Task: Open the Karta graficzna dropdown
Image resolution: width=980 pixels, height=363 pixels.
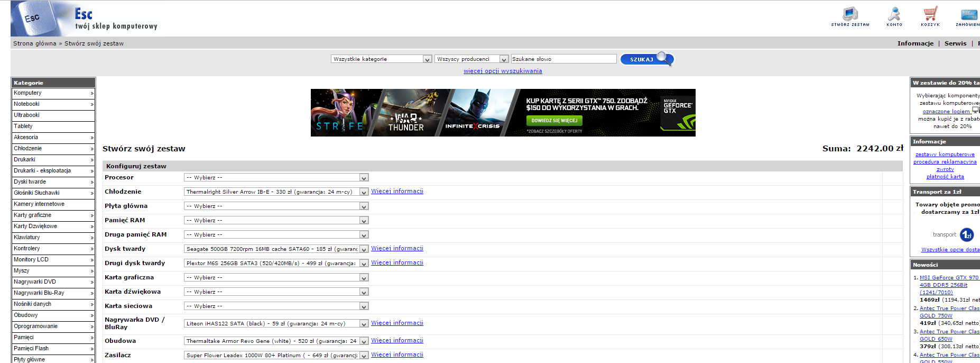Action: click(276, 278)
